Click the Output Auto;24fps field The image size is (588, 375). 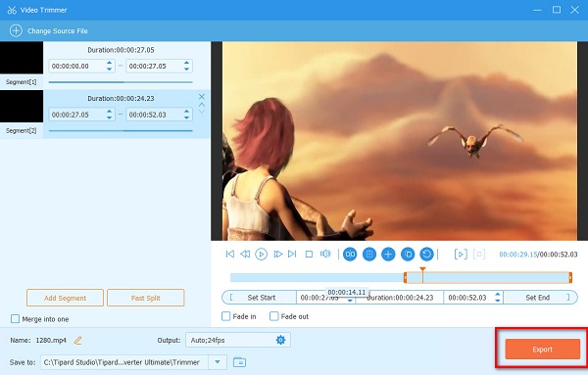pos(238,340)
